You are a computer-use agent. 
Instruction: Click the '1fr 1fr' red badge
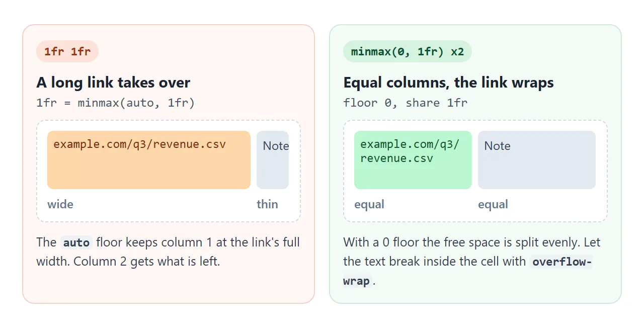coord(67,51)
